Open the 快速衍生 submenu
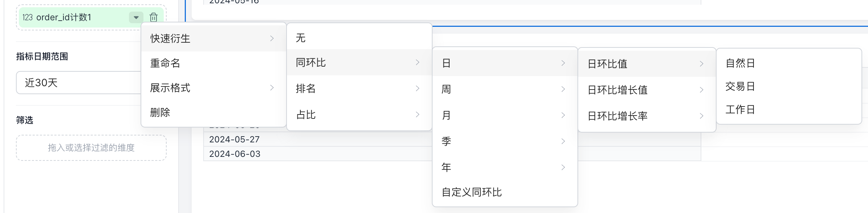868x213 pixels. (x=213, y=38)
